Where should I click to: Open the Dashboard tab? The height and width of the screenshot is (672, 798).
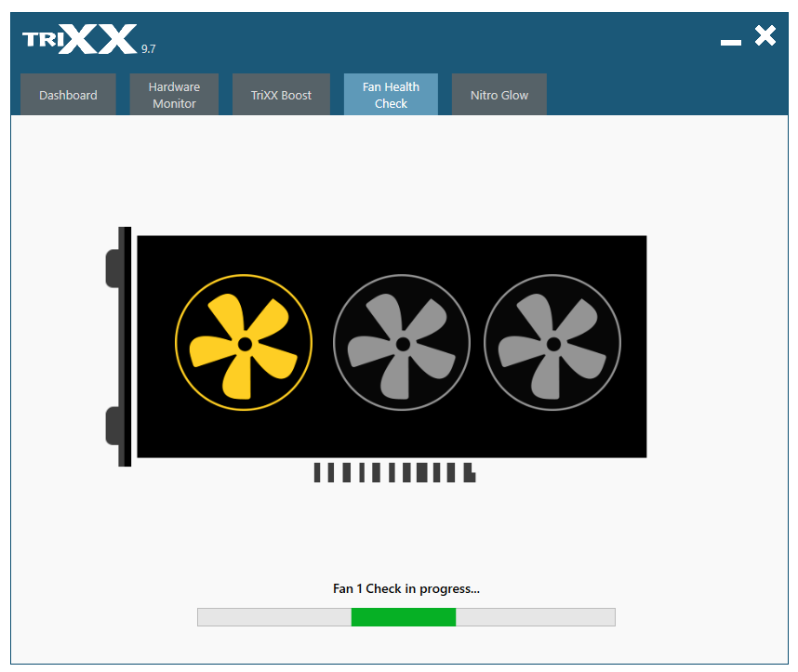click(x=68, y=95)
